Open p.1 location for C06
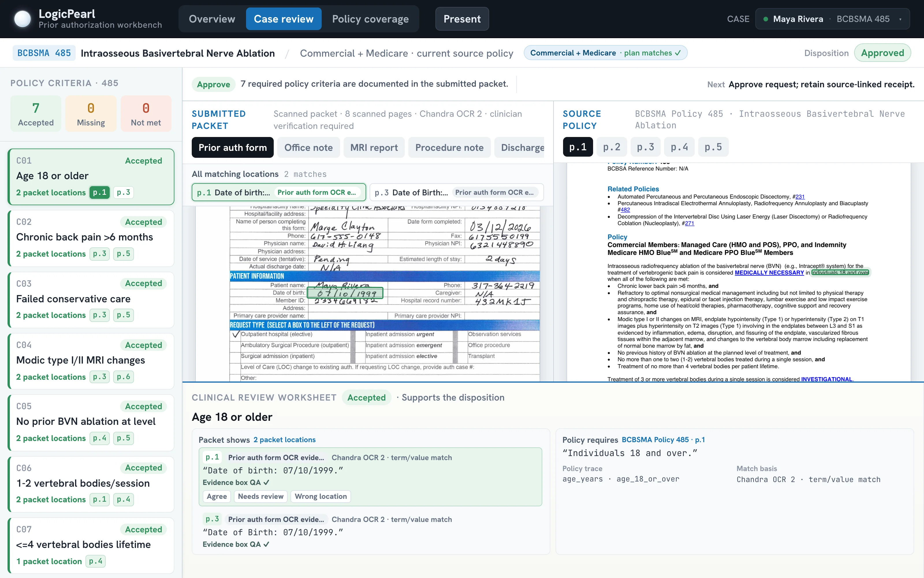 (100, 500)
